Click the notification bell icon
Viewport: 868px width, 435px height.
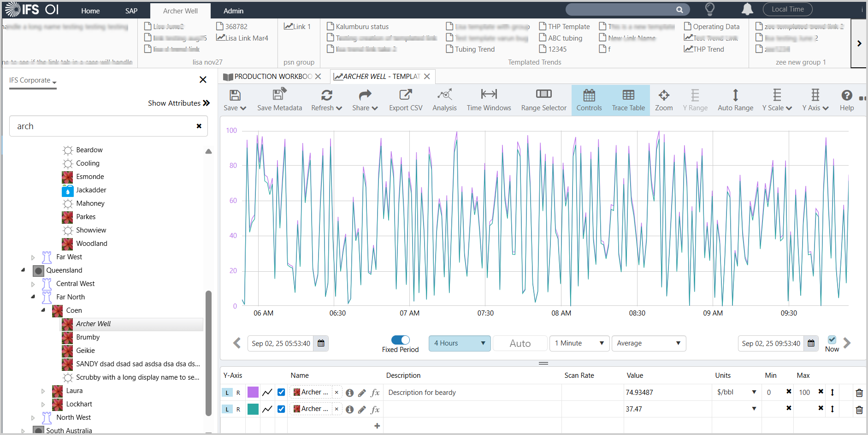point(747,9)
